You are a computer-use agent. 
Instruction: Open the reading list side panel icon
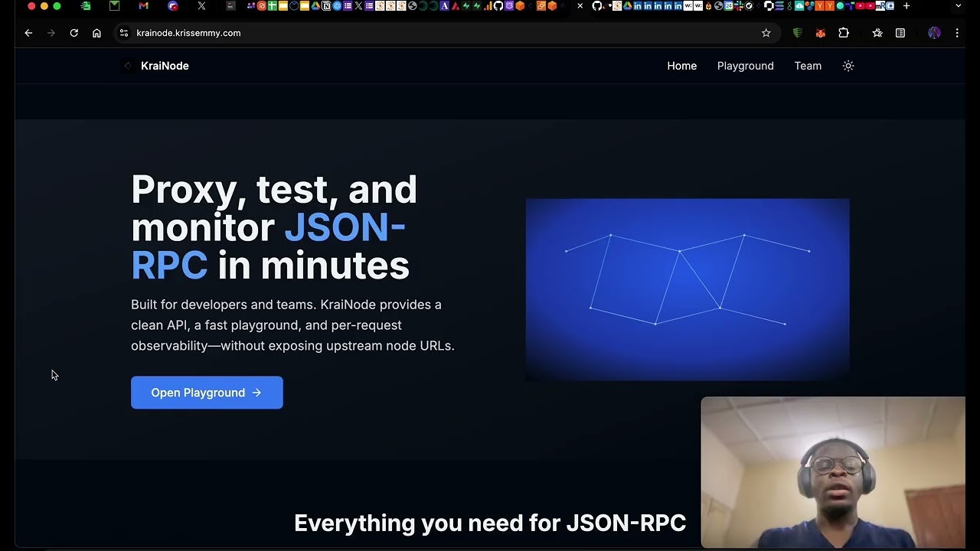(900, 33)
